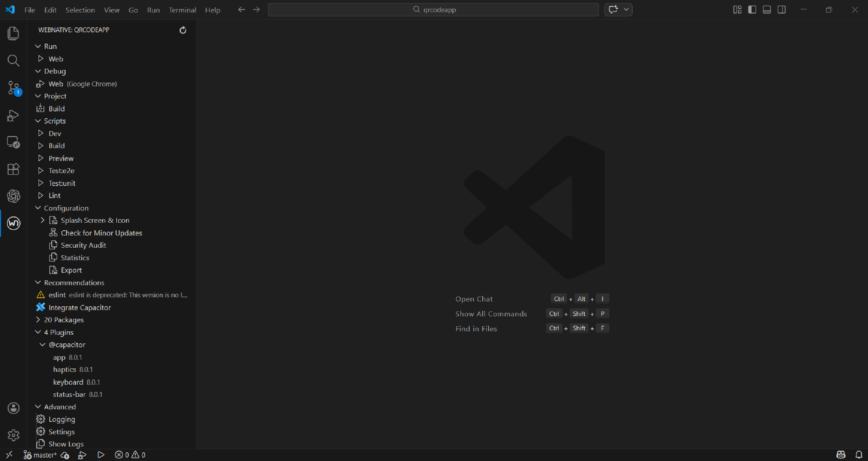Collapse the Project section

(x=38, y=96)
